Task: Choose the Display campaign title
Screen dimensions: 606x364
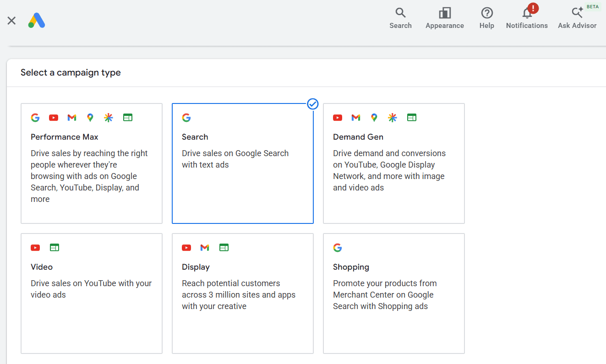Action: click(x=196, y=267)
